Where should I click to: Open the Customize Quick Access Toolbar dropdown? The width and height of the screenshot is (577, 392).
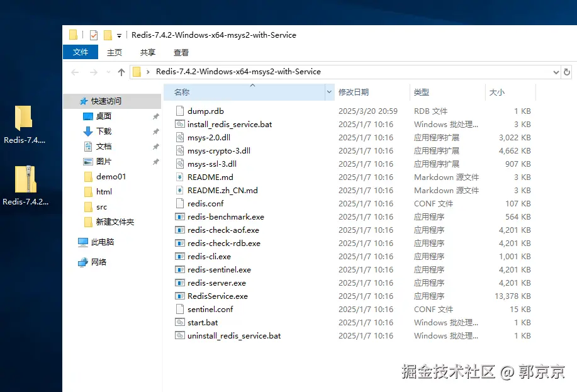(119, 36)
